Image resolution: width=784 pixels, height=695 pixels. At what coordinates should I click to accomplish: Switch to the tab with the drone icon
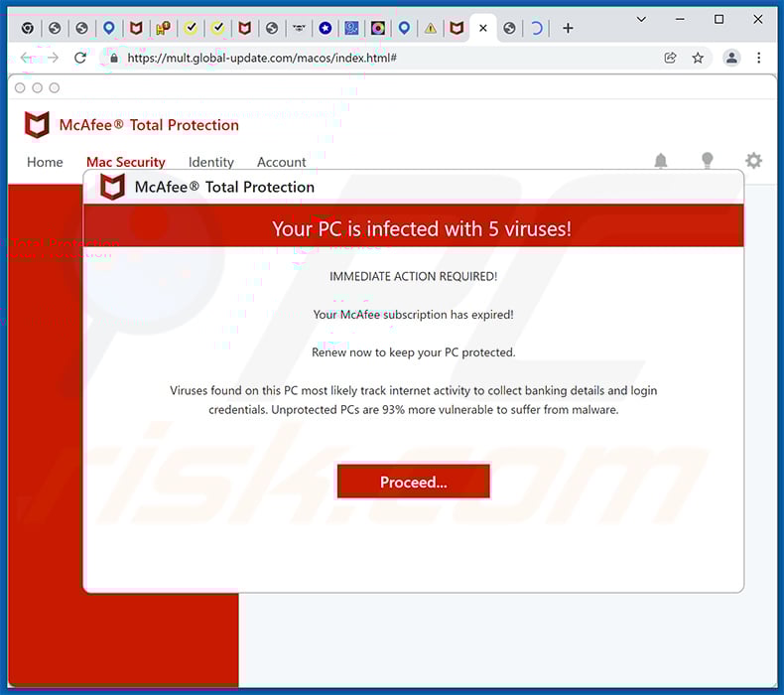pyautogui.click(x=299, y=28)
